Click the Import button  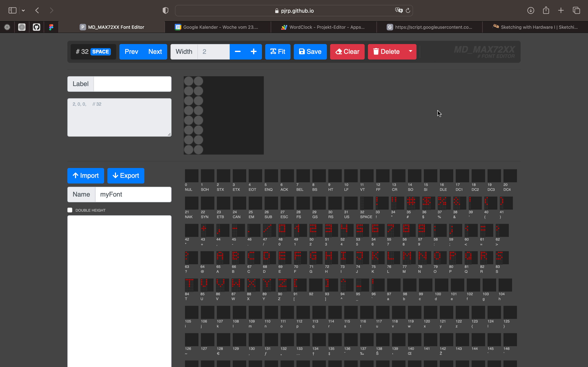pyautogui.click(x=86, y=176)
